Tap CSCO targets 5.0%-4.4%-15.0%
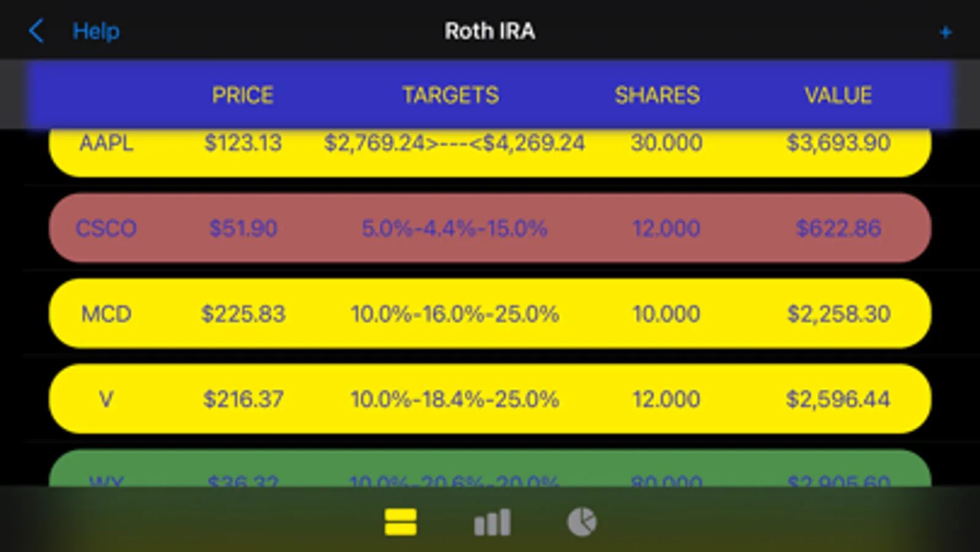Image resolution: width=980 pixels, height=552 pixels. [454, 228]
